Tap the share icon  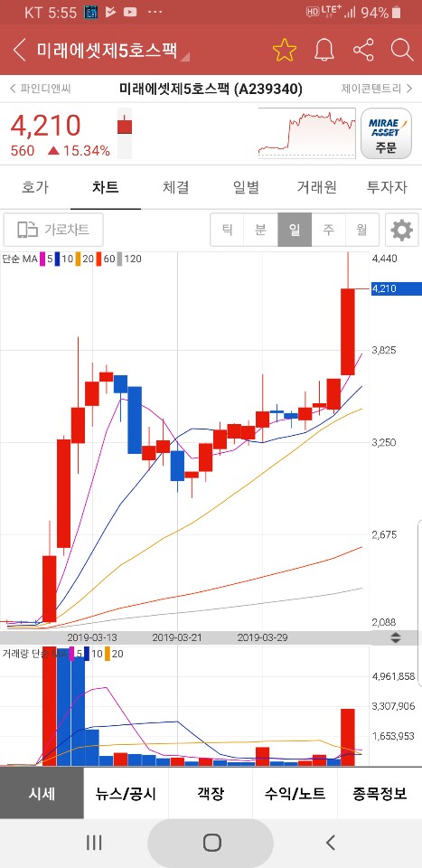[363, 51]
